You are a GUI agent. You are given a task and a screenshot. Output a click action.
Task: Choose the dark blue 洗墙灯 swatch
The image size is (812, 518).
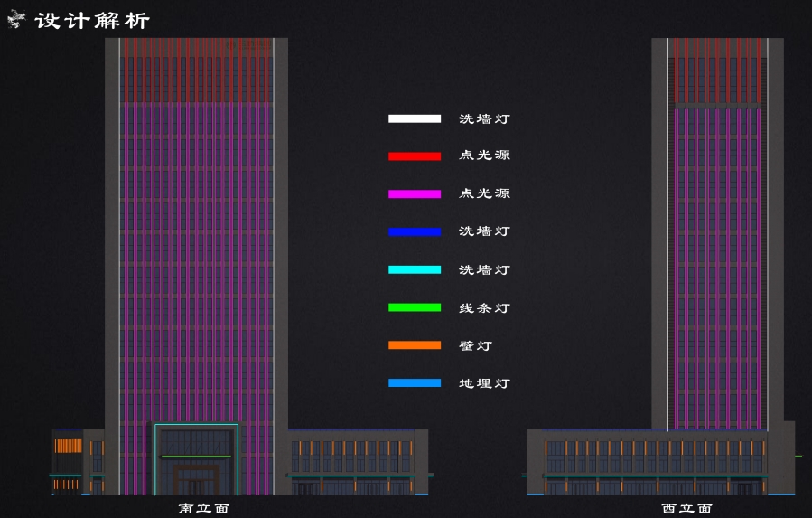tap(415, 232)
